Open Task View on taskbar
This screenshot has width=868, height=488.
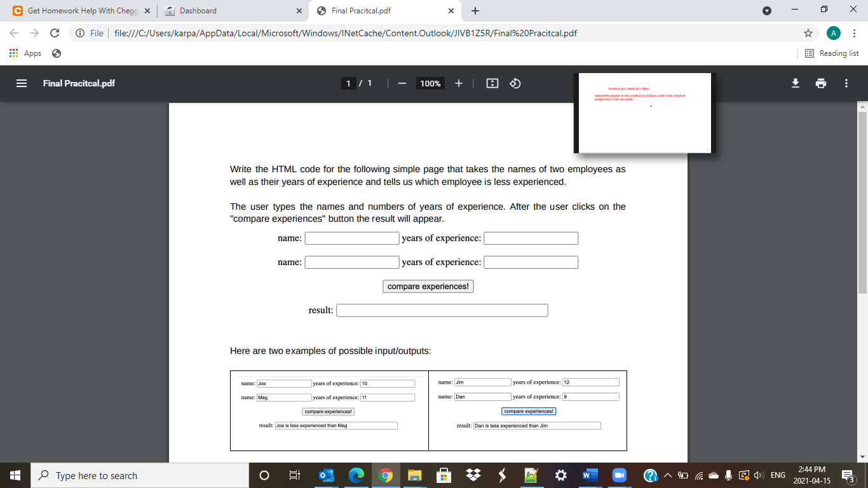click(294, 475)
